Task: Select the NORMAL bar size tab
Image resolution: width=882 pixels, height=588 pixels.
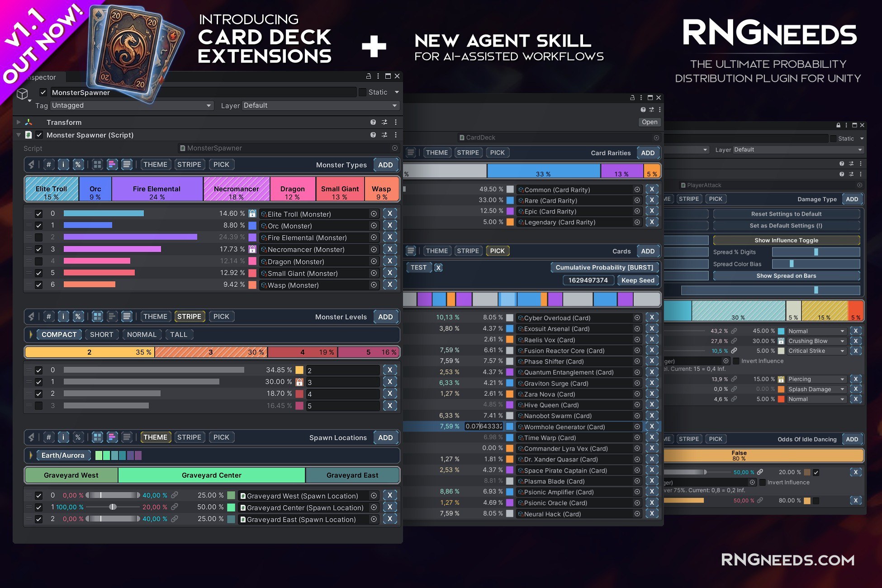Action: [x=142, y=334]
